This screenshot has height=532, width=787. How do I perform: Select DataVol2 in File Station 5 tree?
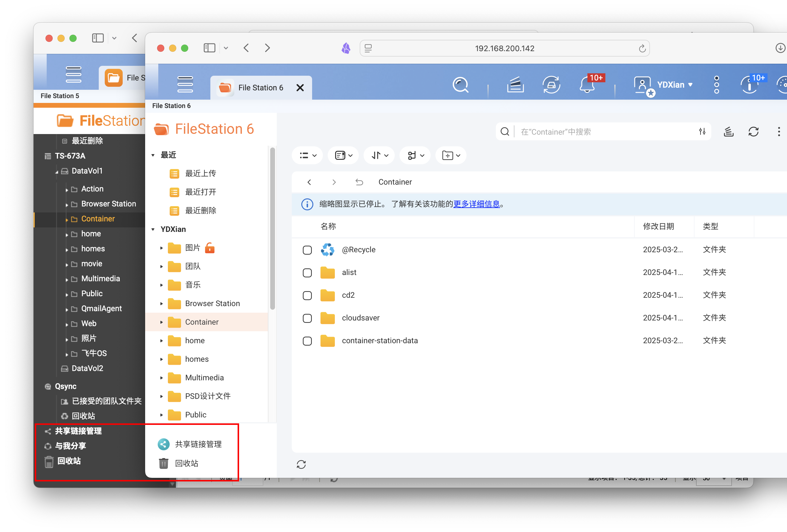tap(87, 368)
